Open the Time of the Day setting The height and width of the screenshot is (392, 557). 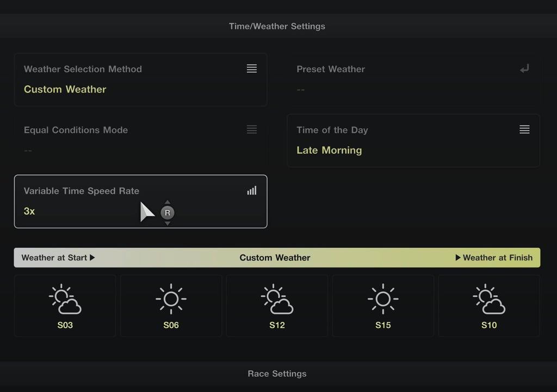click(413, 141)
